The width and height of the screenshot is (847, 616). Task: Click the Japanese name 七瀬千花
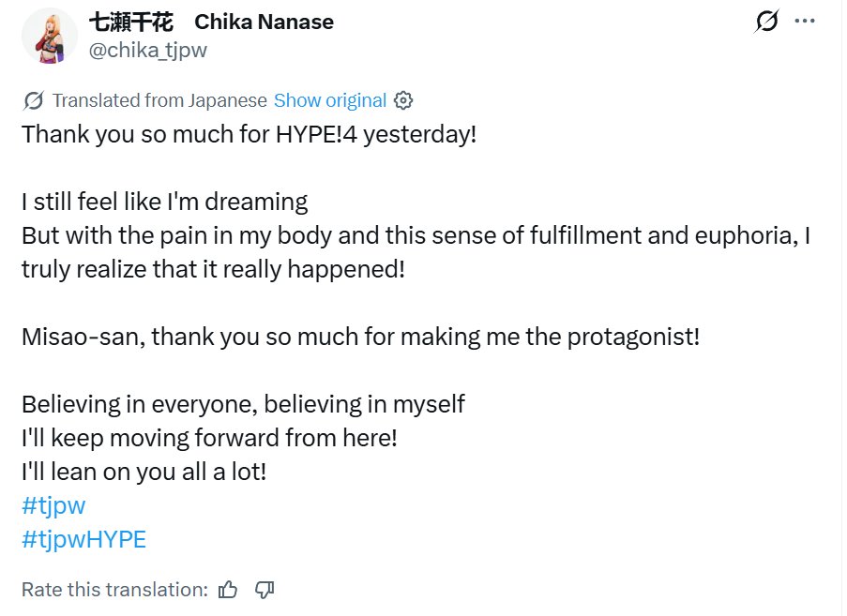pyautogui.click(x=130, y=23)
